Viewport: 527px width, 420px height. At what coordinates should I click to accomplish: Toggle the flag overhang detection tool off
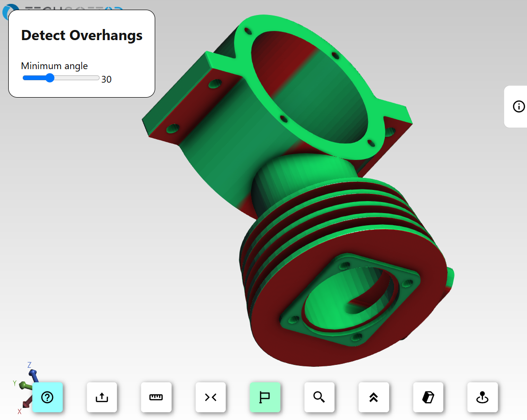click(265, 397)
